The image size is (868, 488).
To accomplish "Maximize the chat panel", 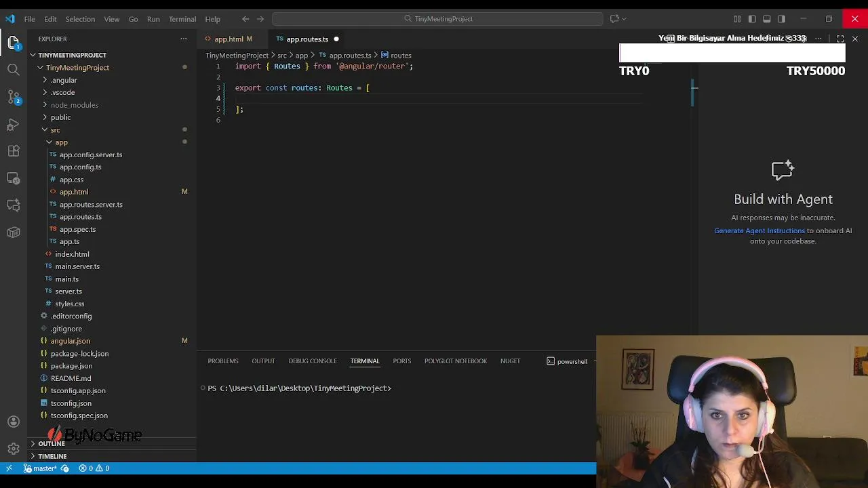I will (x=840, y=39).
